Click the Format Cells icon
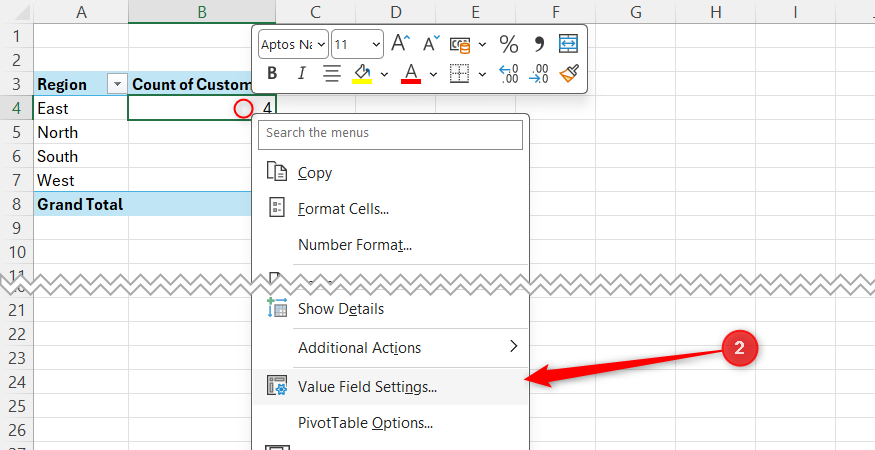 (277, 207)
